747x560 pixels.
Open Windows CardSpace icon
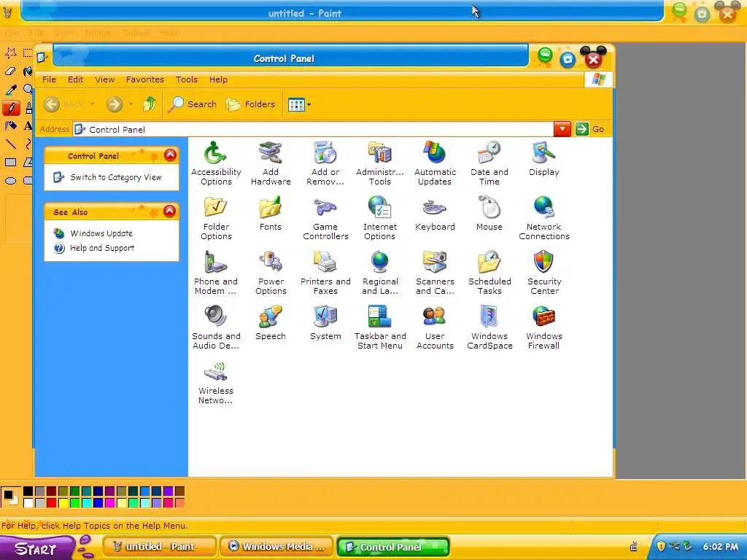click(x=489, y=327)
